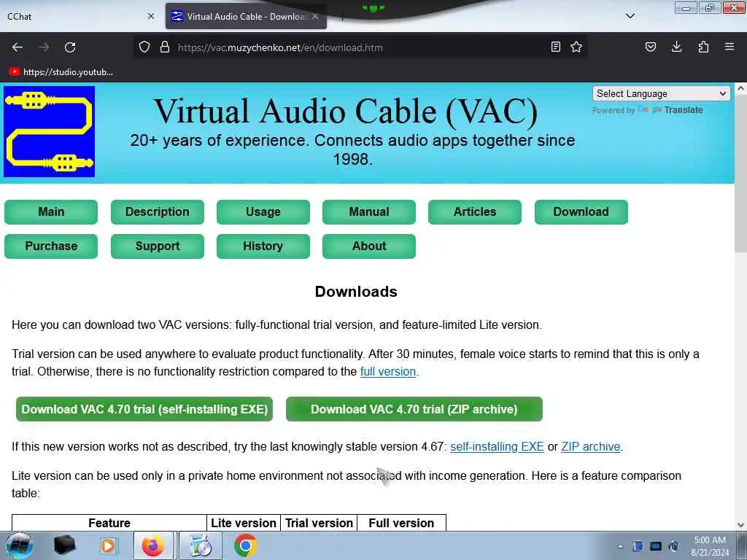Close the Virtual Audio Cable tab
This screenshot has height=560, width=747.
(315, 16)
